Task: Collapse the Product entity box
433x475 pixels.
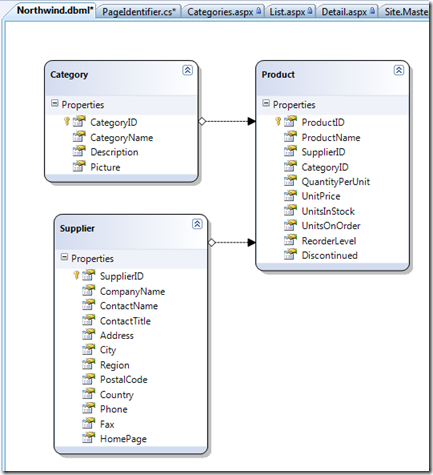Action: (399, 70)
